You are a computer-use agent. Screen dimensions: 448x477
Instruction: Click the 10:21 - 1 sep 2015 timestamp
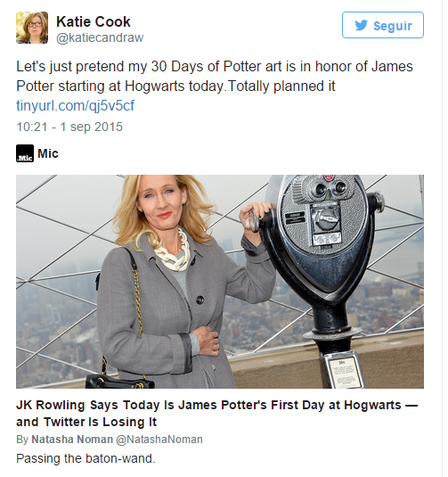69,127
